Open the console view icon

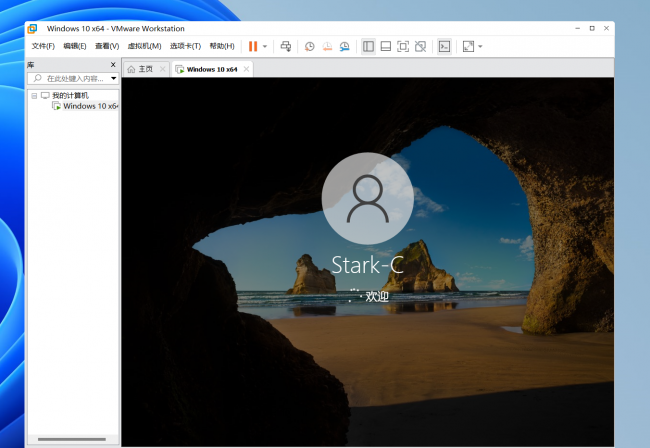pyautogui.click(x=444, y=46)
